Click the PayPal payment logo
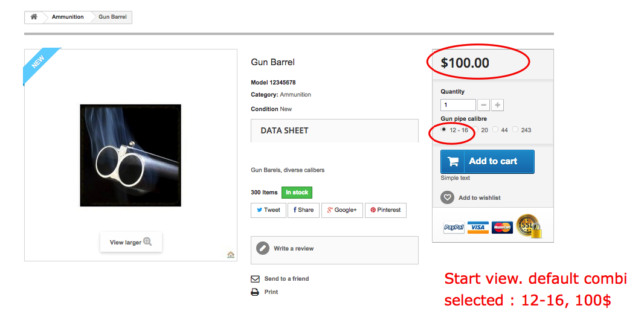The width and height of the screenshot is (644, 326). coord(454,228)
